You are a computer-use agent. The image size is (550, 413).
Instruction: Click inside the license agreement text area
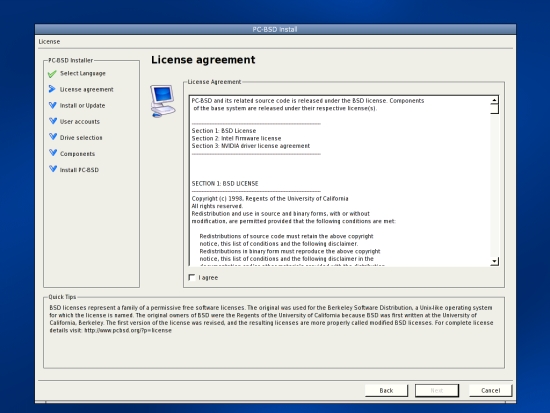pyautogui.click(x=340, y=181)
